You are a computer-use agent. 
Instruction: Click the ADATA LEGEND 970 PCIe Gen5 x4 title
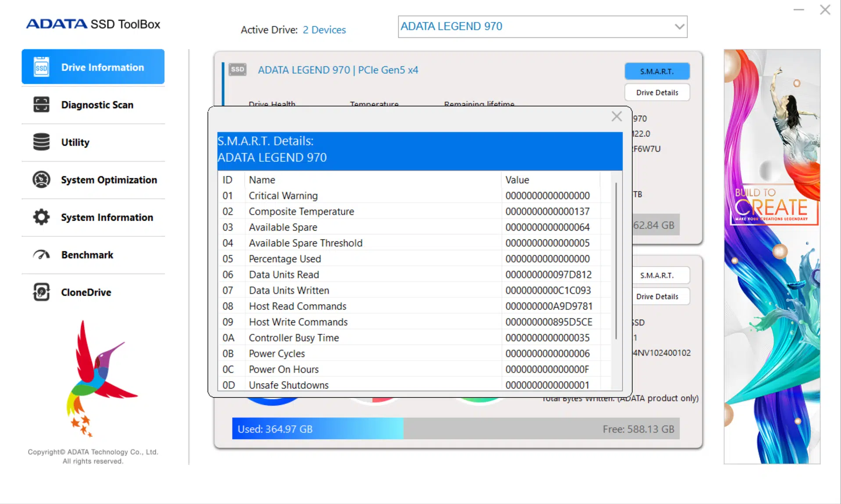pyautogui.click(x=338, y=70)
